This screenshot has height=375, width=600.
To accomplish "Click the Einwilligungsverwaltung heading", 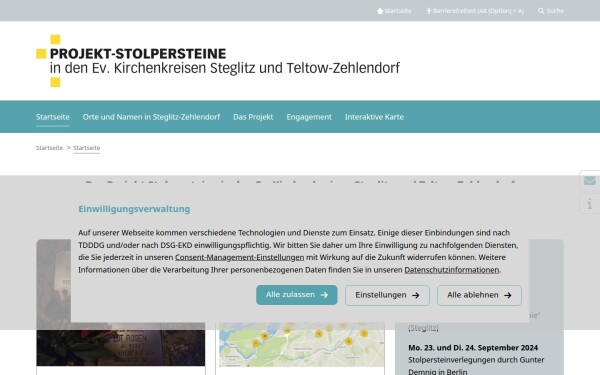I will tap(134, 209).
